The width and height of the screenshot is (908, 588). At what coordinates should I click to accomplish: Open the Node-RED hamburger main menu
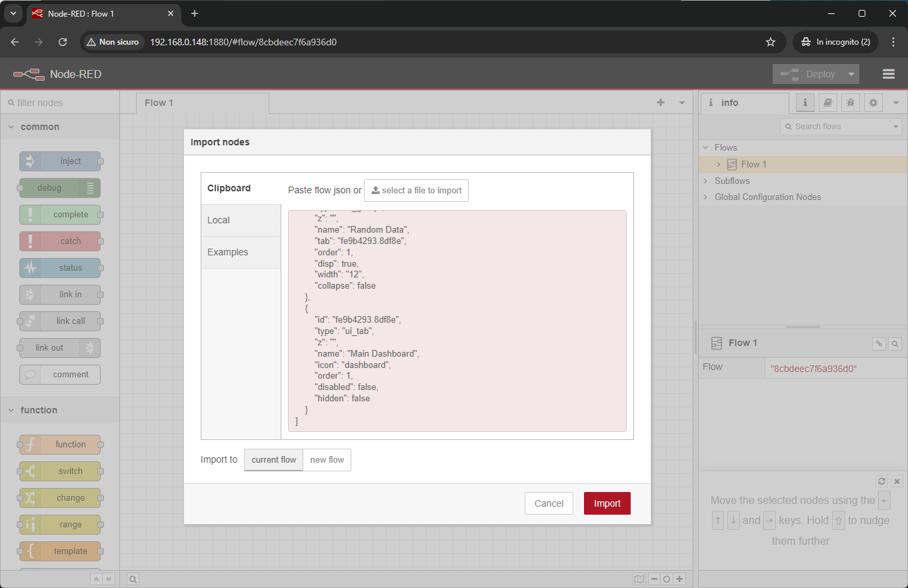888,74
